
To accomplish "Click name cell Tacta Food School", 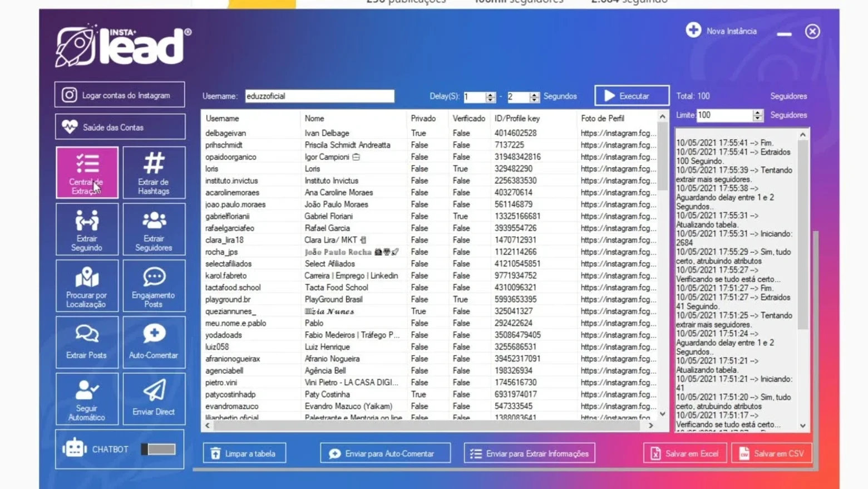I will (x=336, y=287).
